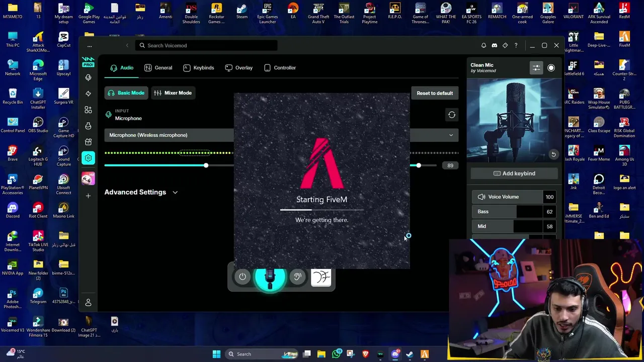Screen dimensions: 644x362
Task: Refresh audio devices with the reload icon
Action: [452, 115]
